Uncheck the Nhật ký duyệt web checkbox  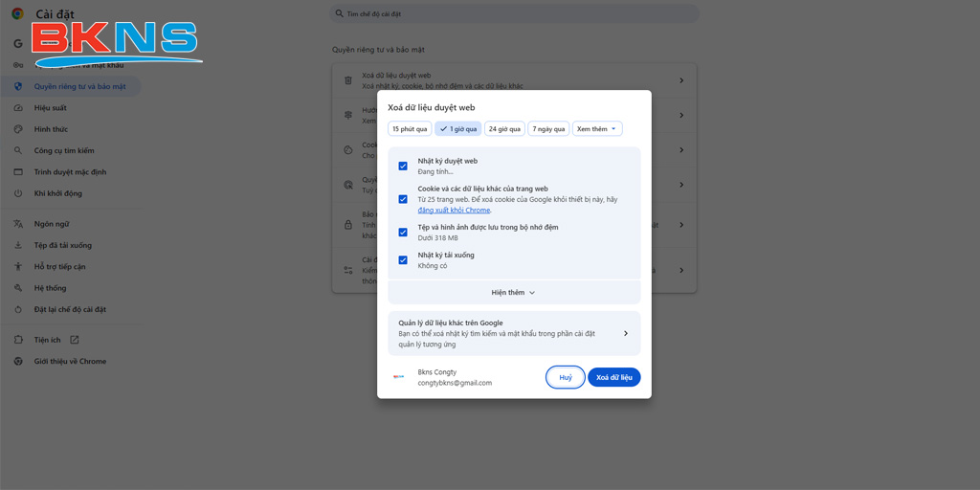pyautogui.click(x=403, y=166)
